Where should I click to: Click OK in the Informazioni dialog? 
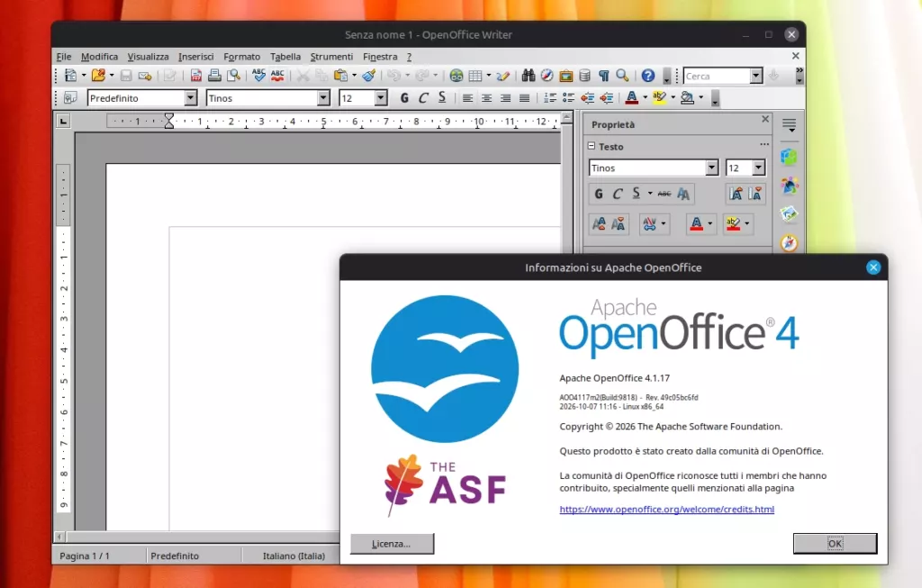click(835, 543)
